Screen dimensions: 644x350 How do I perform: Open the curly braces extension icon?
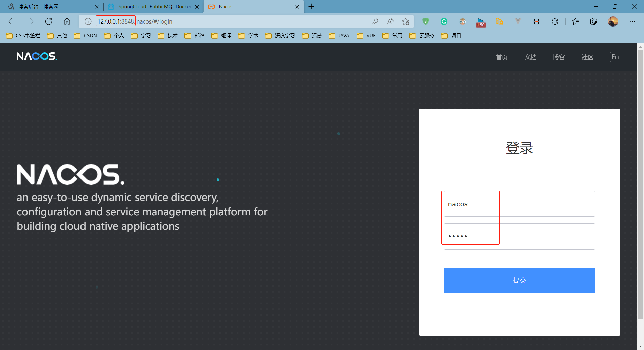pos(536,21)
